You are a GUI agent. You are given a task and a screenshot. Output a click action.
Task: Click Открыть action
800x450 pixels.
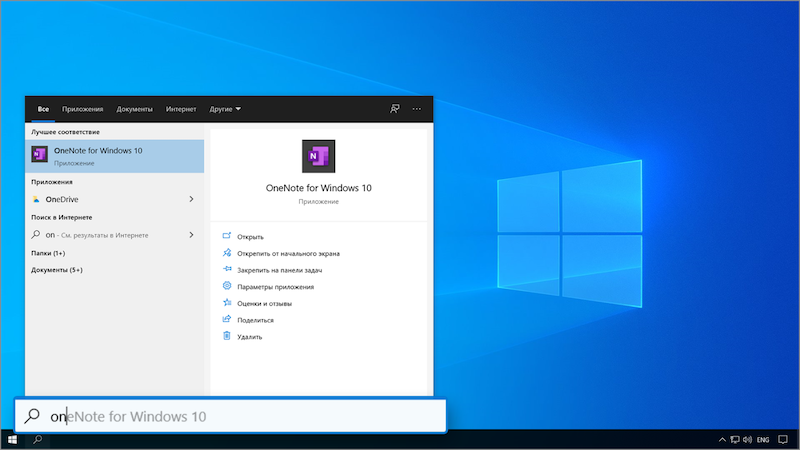pos(251,237)
